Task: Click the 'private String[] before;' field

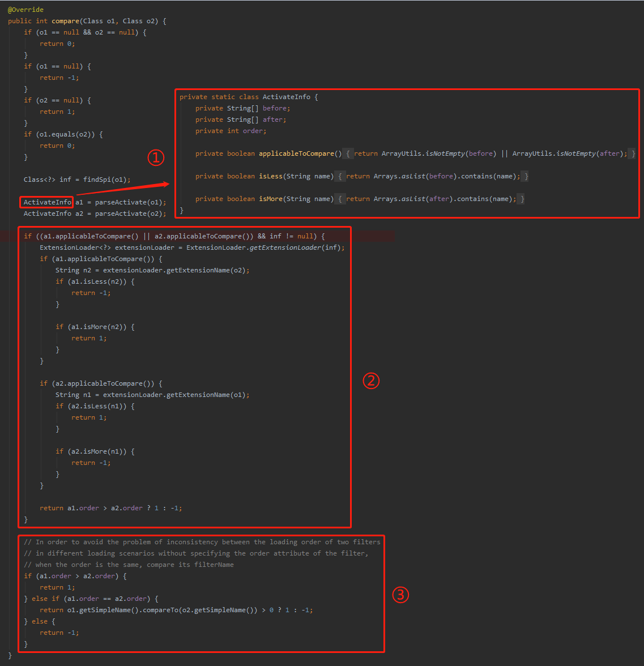Action: click(x=242, y=108)
